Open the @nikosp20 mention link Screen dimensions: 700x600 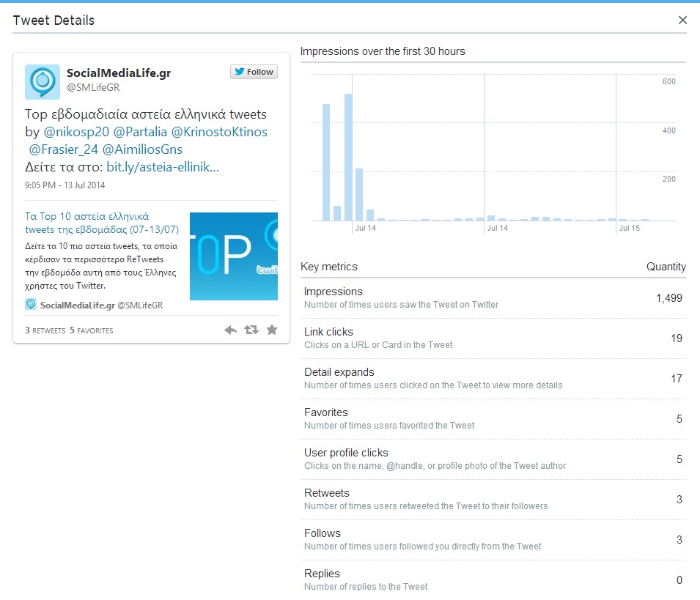point(76,132)
